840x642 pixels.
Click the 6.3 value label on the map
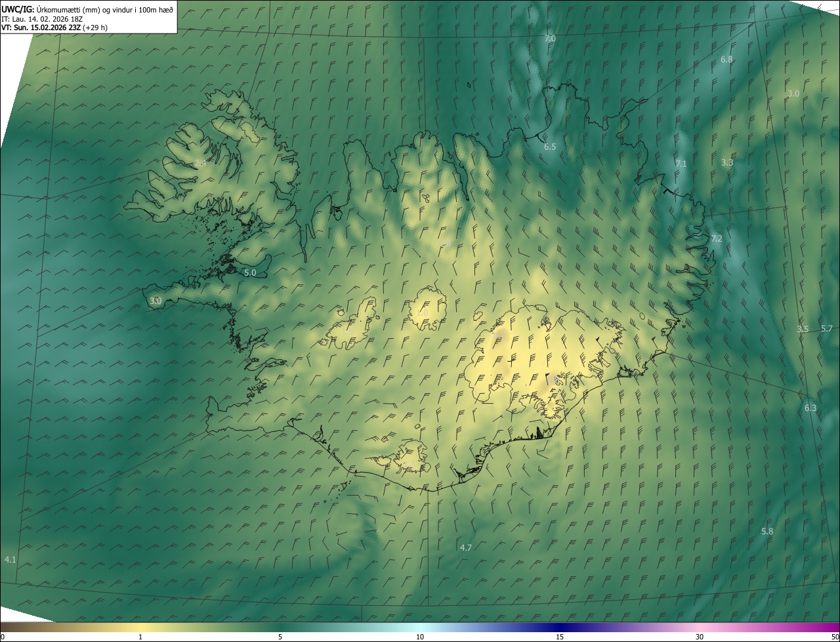click(810, 408)
